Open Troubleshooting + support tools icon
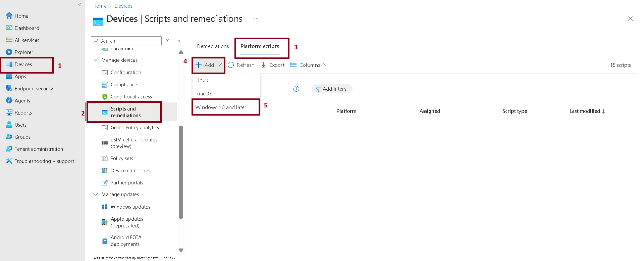This screenshot has width=644, height=261. point(9,161)
